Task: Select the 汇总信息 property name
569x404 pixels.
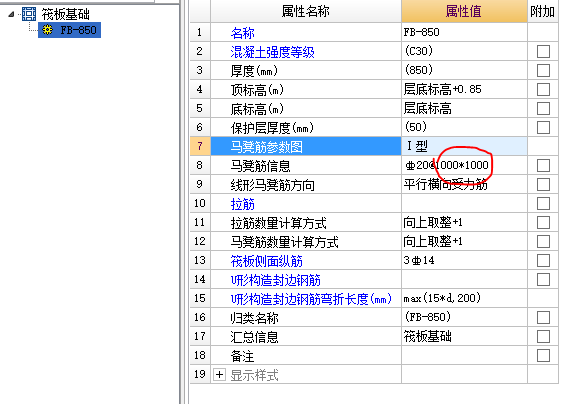Action: (254, 337)
